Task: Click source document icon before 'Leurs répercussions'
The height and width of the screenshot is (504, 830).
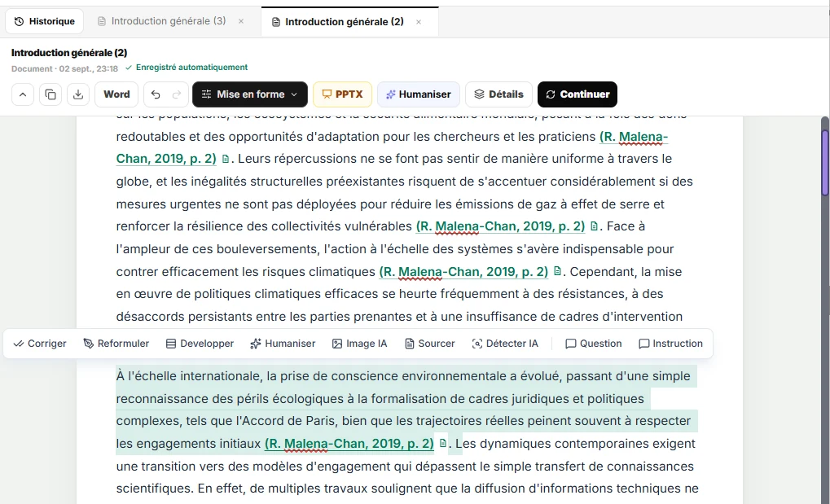Action: tap(226, 159)
